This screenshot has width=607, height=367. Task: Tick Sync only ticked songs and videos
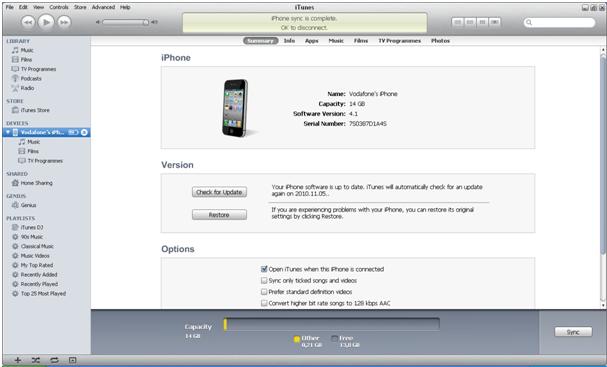[264, 280]
